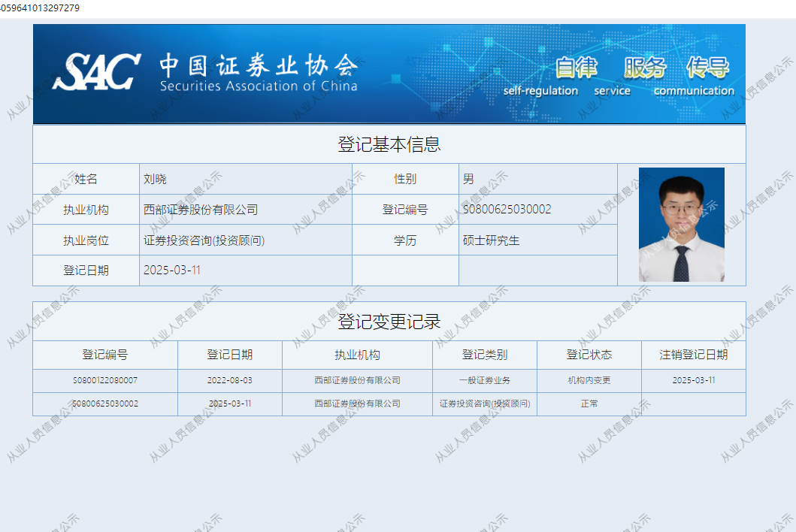This screenshot has height=532, width=796.
Task: Click registration number S0800625030002 in basic info
Action: pos(507,210)
